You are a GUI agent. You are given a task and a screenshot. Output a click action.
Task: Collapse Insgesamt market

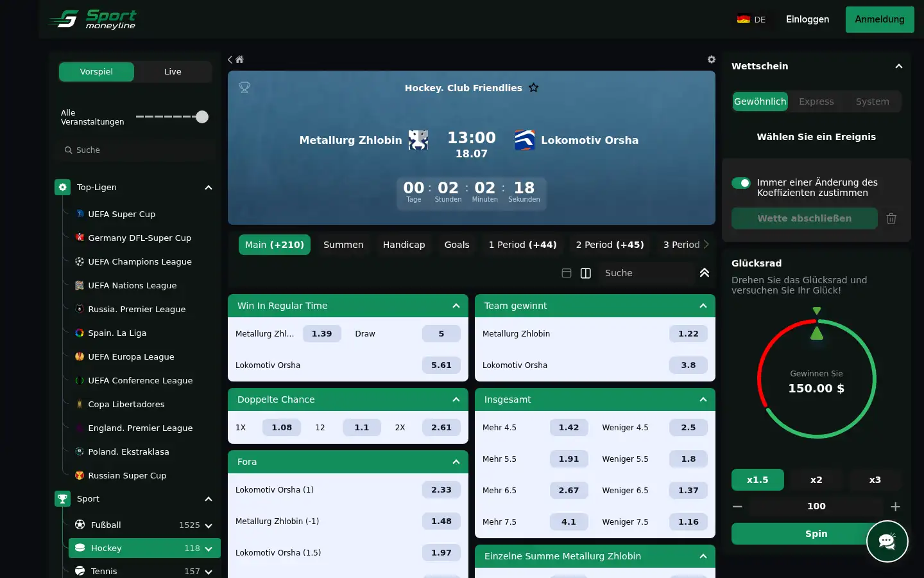[703, 399]
